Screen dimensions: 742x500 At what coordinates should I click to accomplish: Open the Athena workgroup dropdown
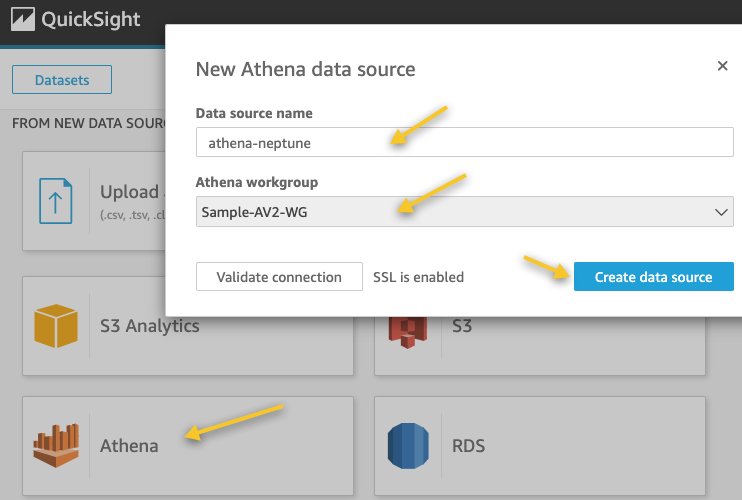pos(464,212)
